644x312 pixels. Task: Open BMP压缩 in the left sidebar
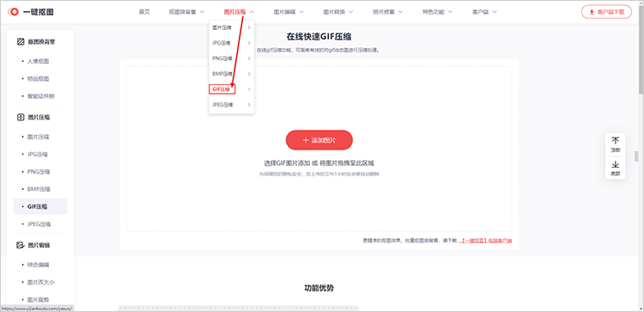(x=39, y=189)
